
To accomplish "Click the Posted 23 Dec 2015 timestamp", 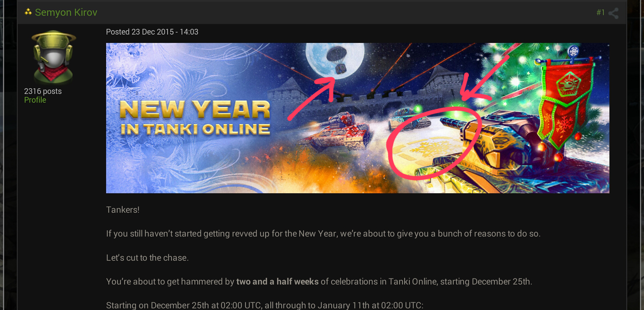I will [x=152, y=32].
